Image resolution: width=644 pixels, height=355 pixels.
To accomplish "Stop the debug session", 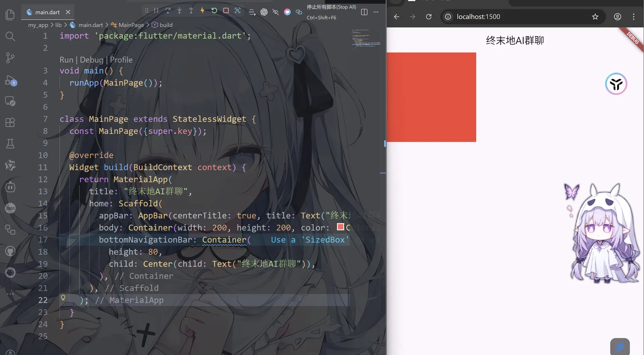I will 226,11.
